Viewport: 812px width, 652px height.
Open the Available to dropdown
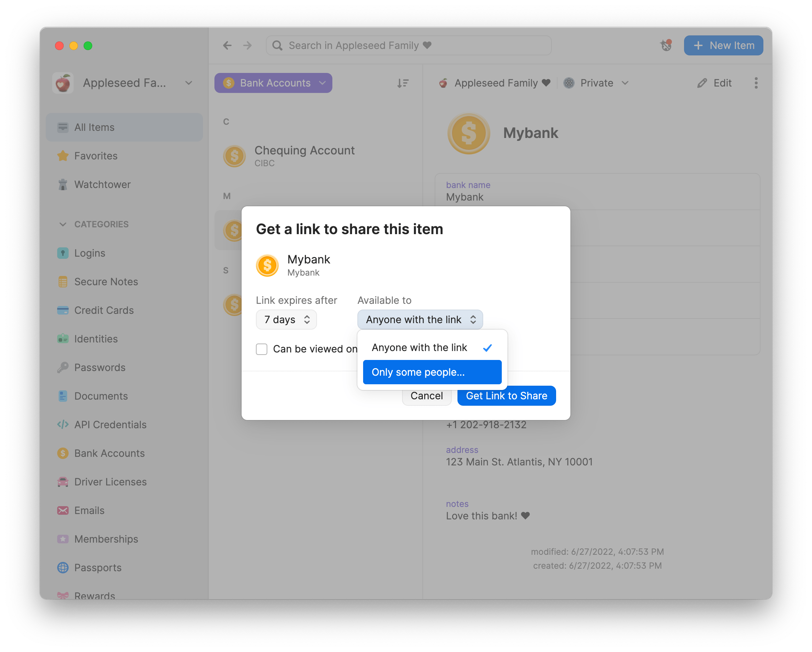click(420, 320)
